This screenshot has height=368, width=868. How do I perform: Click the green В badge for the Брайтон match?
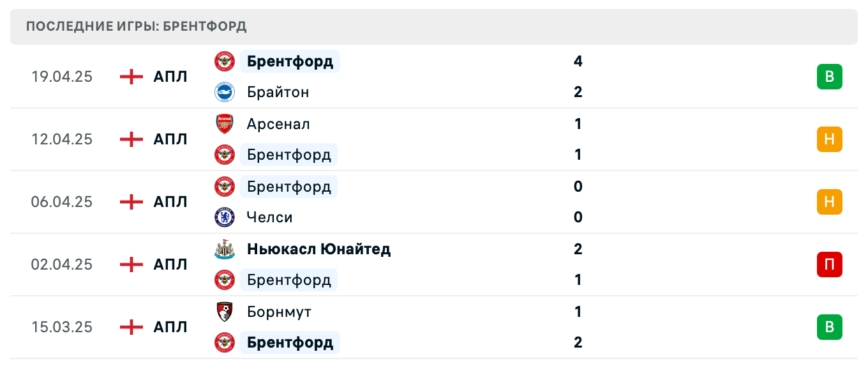[830, 76]
